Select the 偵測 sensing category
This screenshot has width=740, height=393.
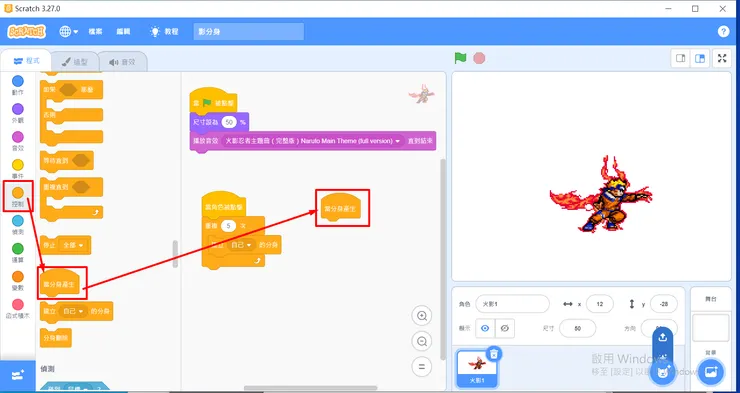point(17,225)
